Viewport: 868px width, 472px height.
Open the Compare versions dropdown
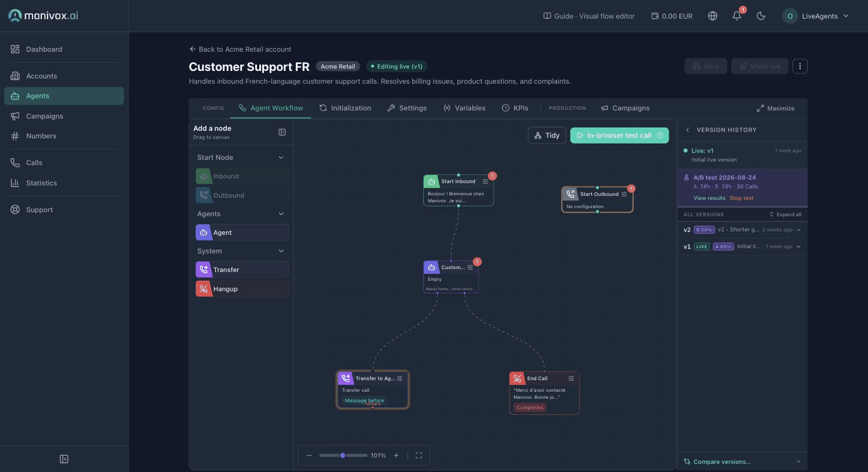point(742,462)
